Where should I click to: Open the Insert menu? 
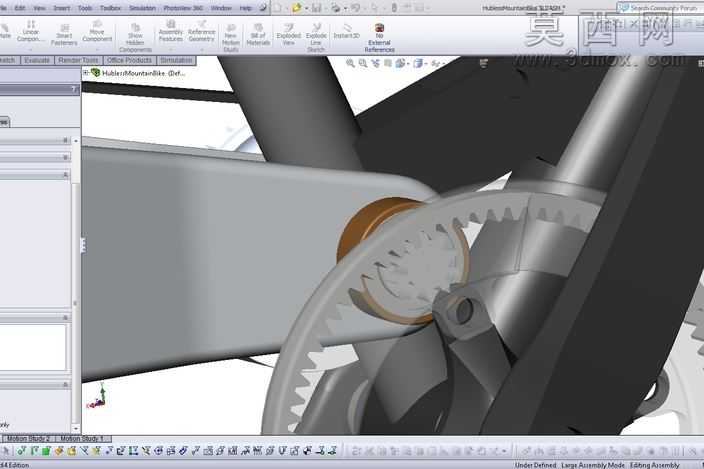pos(62,8)
